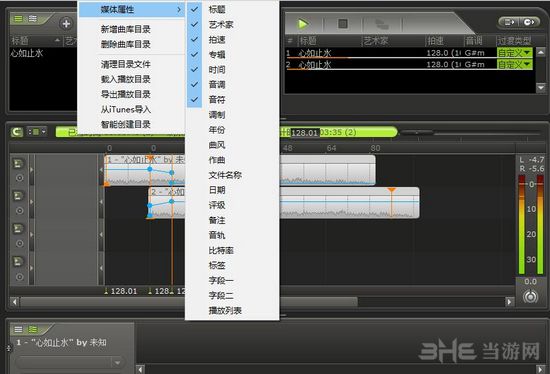Screen dimensions: 550x374
Task: Expand track 3 with right-pointing triangle
Action: 32,234
